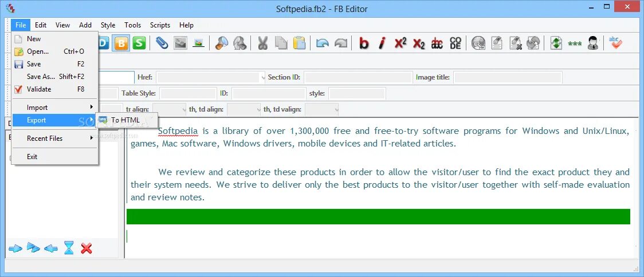Open the Tools menu
The width and height of the screenshot is (644, 277).
pyautogui.click(x=133, y=25)
